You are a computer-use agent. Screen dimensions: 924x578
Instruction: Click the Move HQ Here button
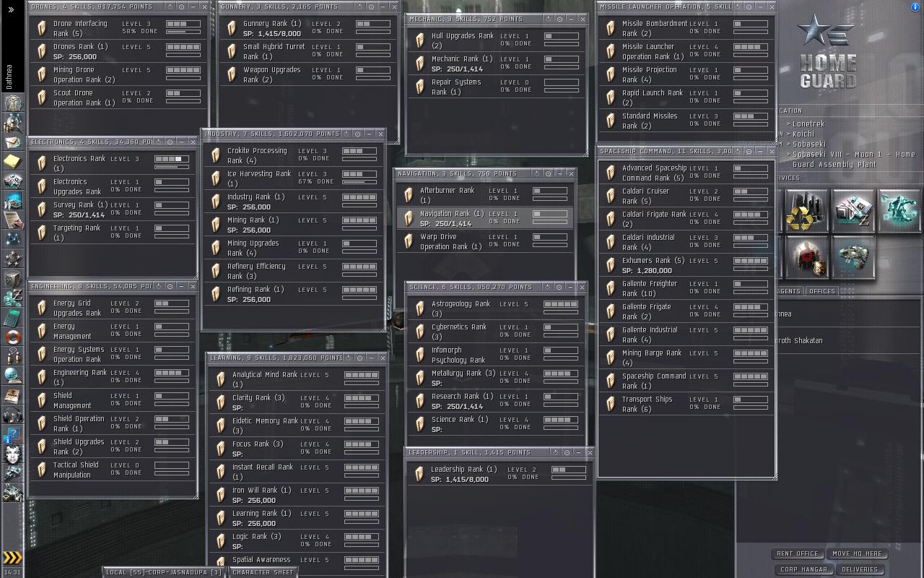tap(857, 553)
